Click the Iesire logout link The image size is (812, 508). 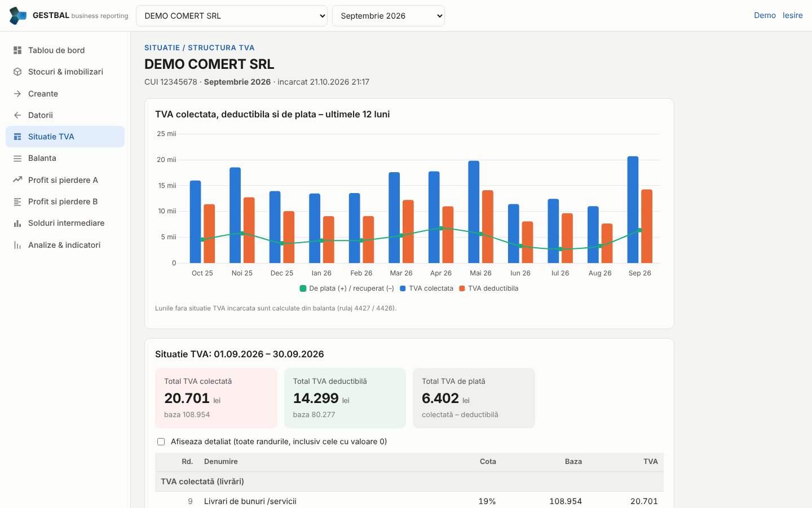pos(792,15)
